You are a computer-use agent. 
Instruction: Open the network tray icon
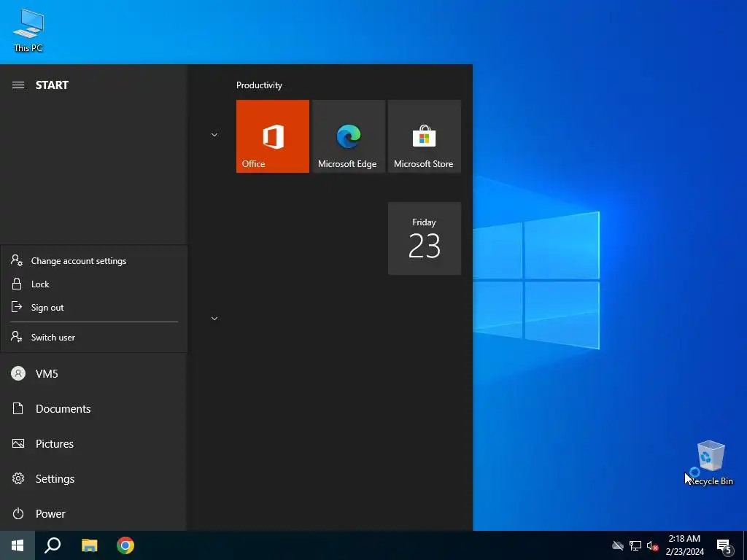635,545
